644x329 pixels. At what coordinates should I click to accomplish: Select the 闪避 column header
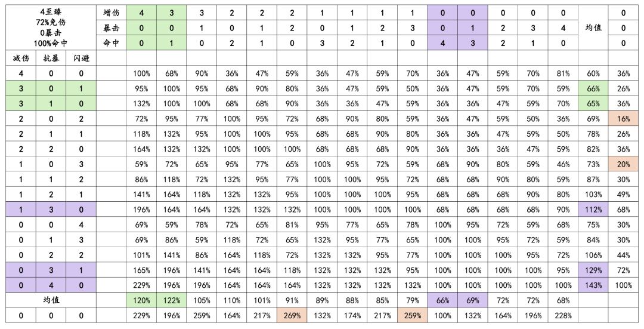click(81, 58)
